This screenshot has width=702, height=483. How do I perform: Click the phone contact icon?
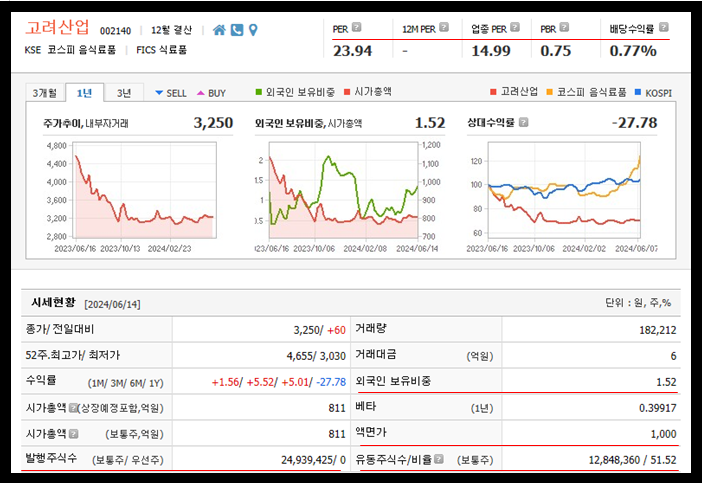237,30
